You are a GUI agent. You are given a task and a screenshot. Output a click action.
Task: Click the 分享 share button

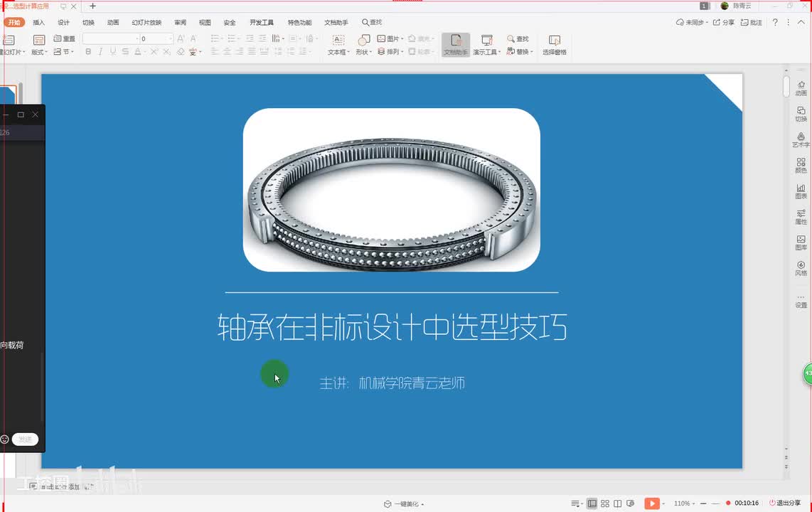pos(723,22)
